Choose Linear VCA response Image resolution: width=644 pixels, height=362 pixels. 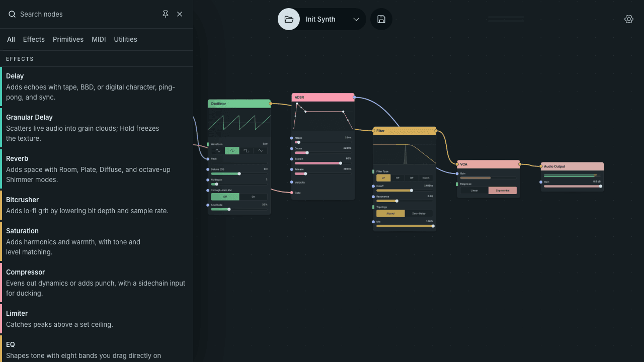coord(474,191)
